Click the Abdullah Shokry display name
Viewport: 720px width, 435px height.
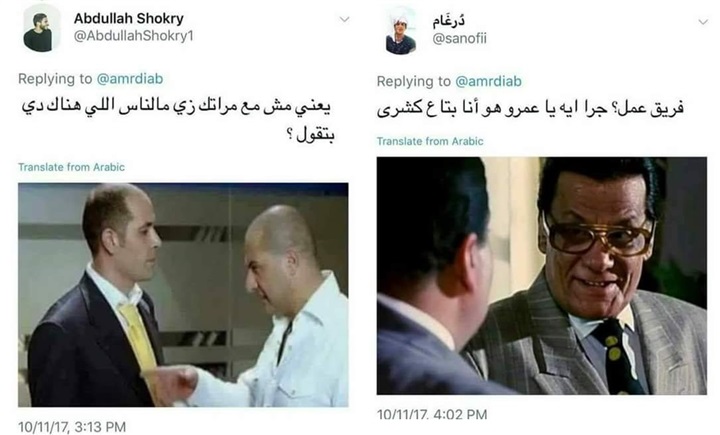coord(129,18)
